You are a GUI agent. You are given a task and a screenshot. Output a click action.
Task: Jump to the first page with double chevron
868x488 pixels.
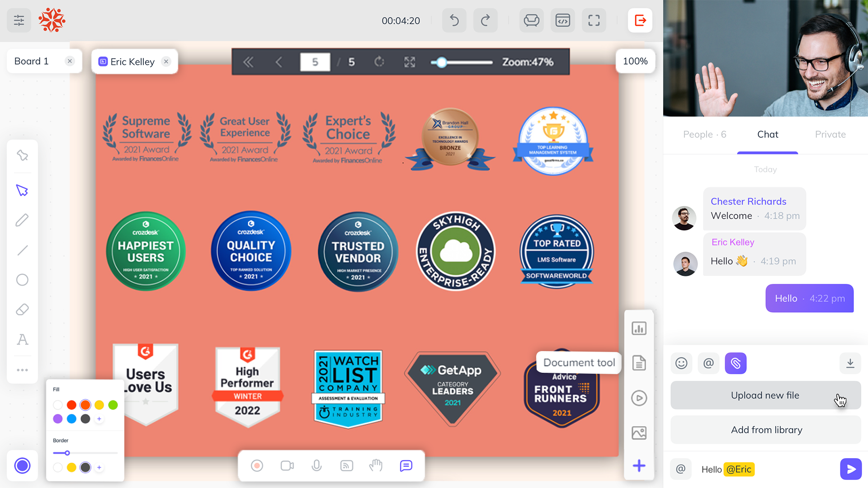point(248,62)
